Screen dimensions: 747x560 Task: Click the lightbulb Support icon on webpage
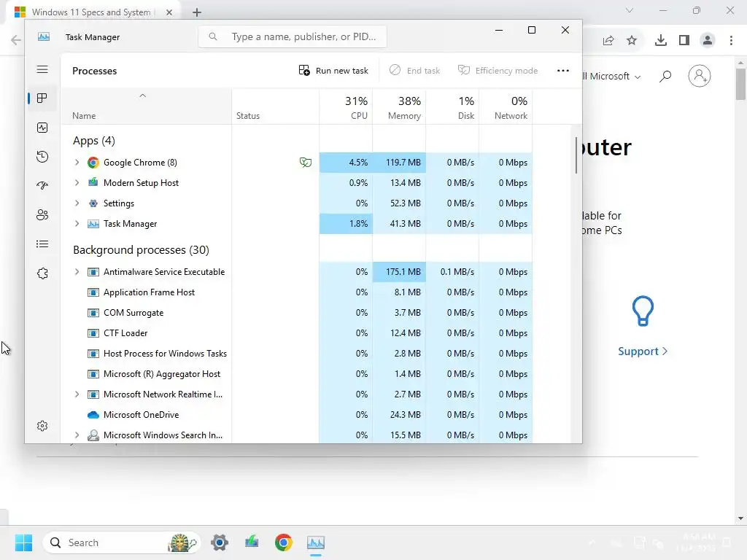643,311
